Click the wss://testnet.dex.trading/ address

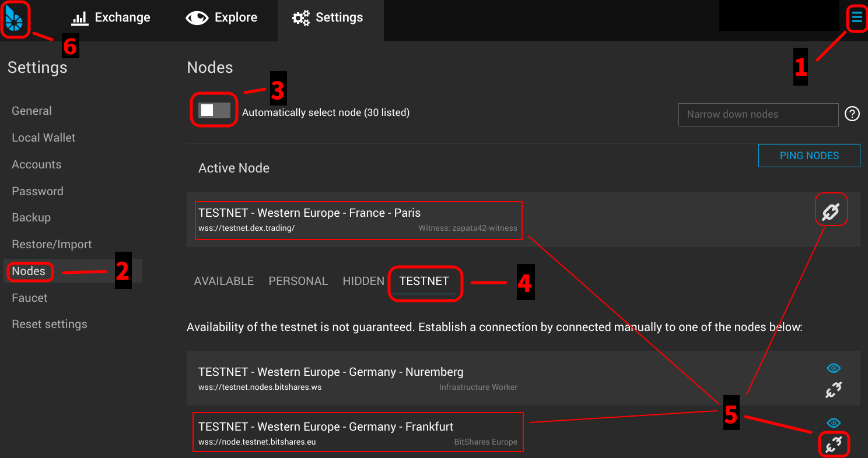pyautogui.click(x=247, y=228)
